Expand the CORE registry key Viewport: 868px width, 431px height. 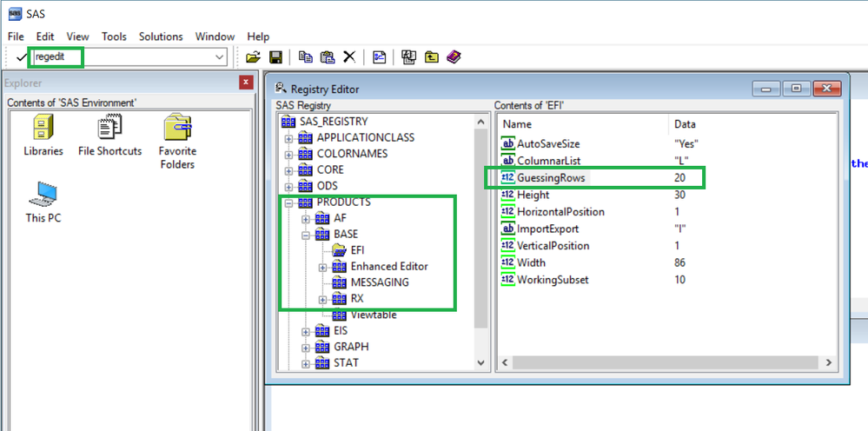(x=288, y=170)
